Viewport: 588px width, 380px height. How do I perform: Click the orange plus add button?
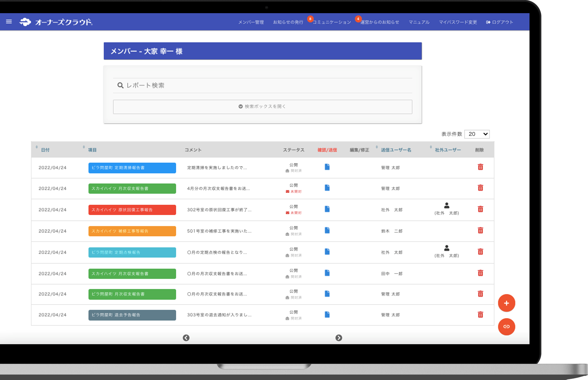tap(506, 303)
